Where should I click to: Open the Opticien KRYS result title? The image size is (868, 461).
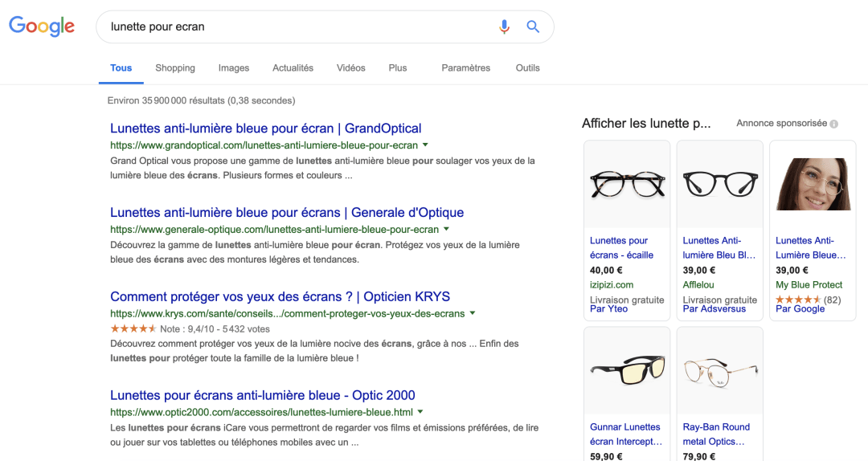click(280, 296)
